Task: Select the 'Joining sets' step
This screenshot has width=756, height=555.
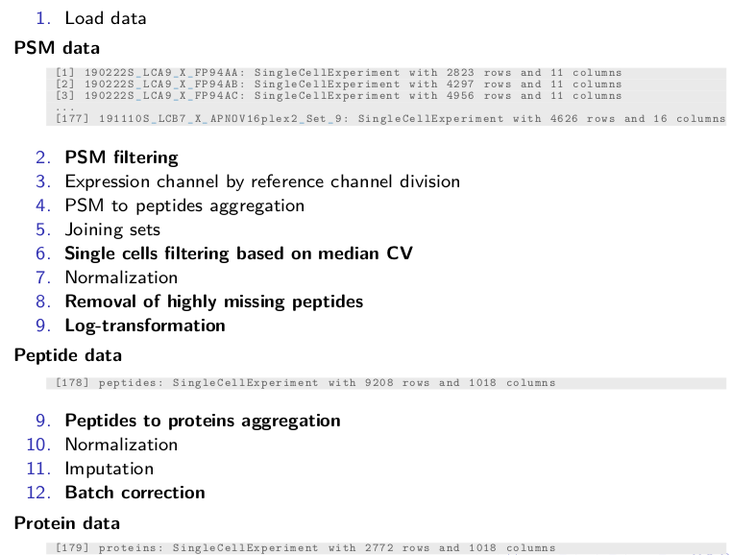Action: (112, 229)
